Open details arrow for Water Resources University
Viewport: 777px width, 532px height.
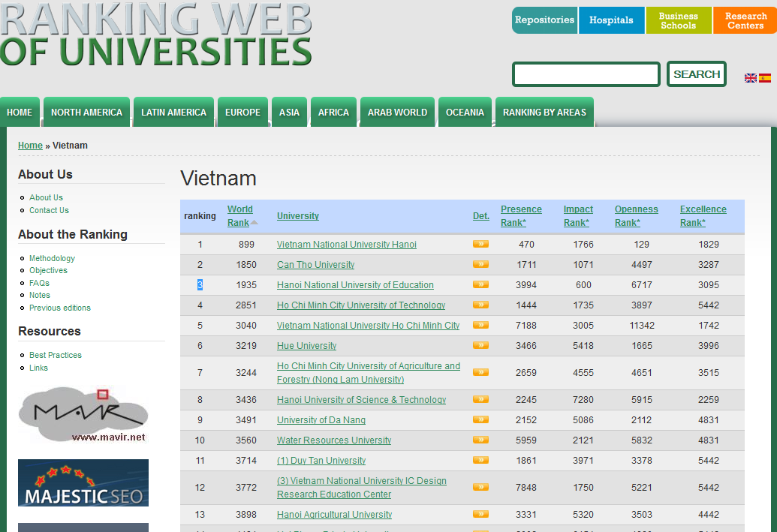click(480, 440)
